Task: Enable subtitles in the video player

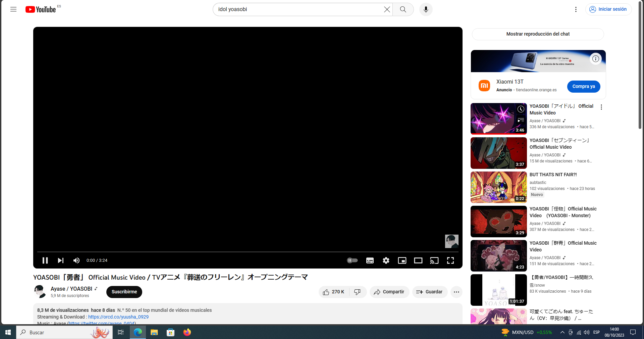Action: [370, 260]
